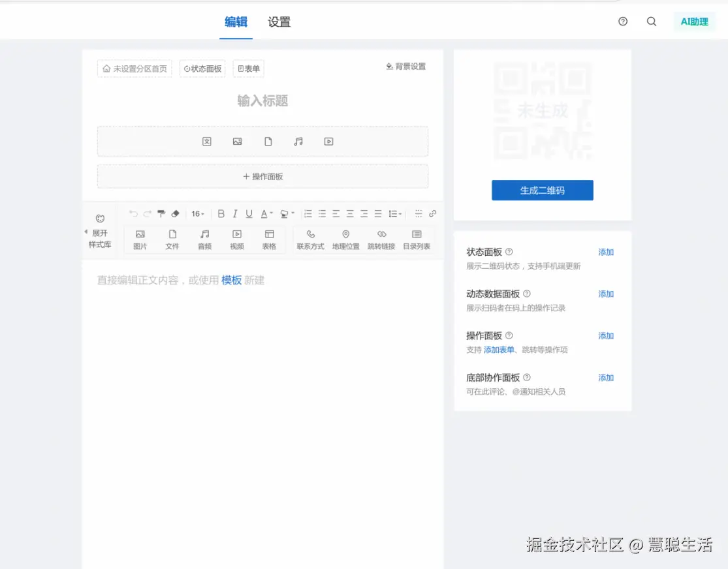
Task: Open the font color A dropdown
Action: point(266,213)
